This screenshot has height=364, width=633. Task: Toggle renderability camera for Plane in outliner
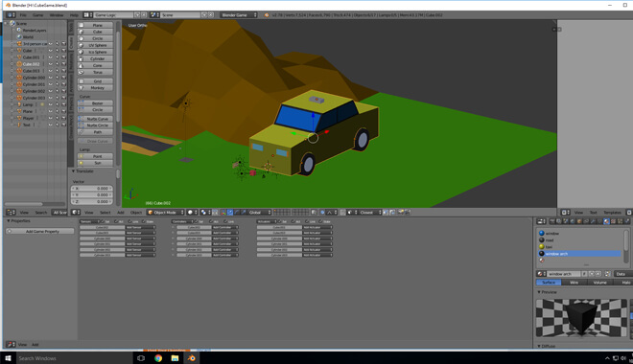coord(64,111)
